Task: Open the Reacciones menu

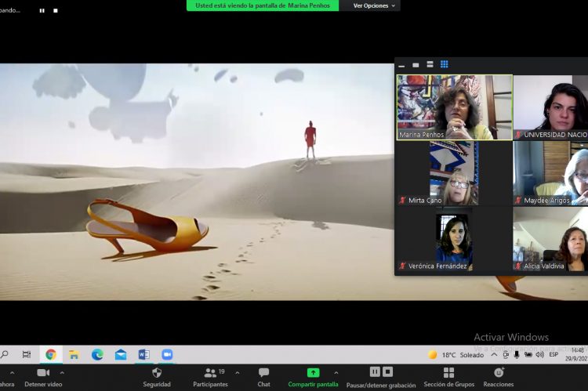Action: tap(498, 377)
